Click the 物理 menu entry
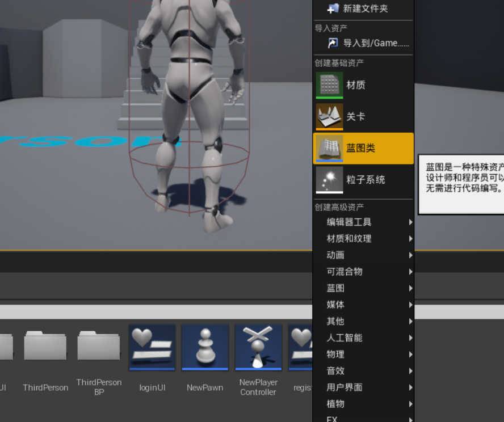The height and width of the screenshot is (422, 504). pyautogui.click(x=335, y=355)
